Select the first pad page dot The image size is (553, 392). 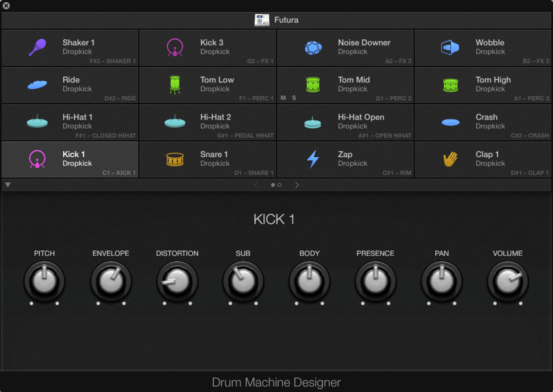point(273,185)
